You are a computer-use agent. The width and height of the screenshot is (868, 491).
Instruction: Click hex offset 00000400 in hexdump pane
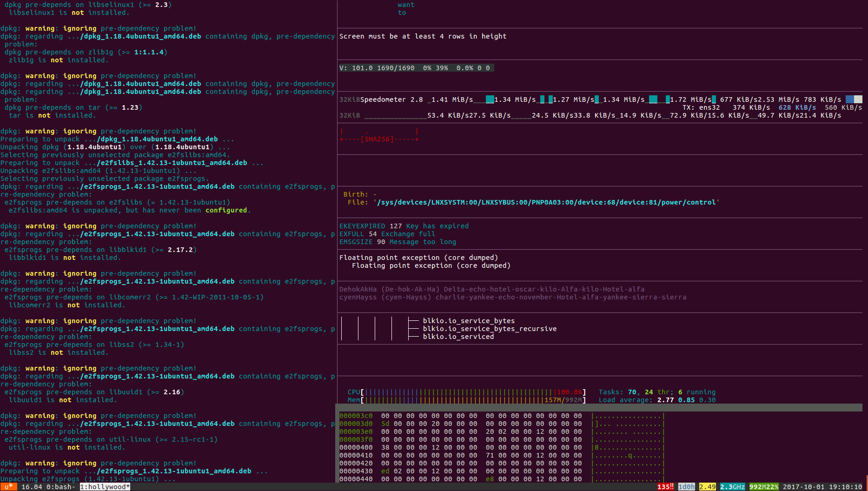click(356, 447)
